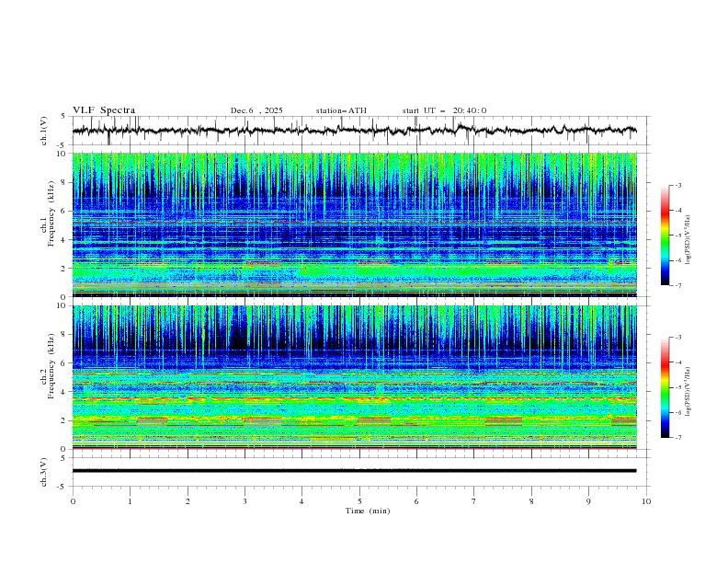Click the 'station=ATH' label
The height and width of the screenshot is (563, 728).
341,110
